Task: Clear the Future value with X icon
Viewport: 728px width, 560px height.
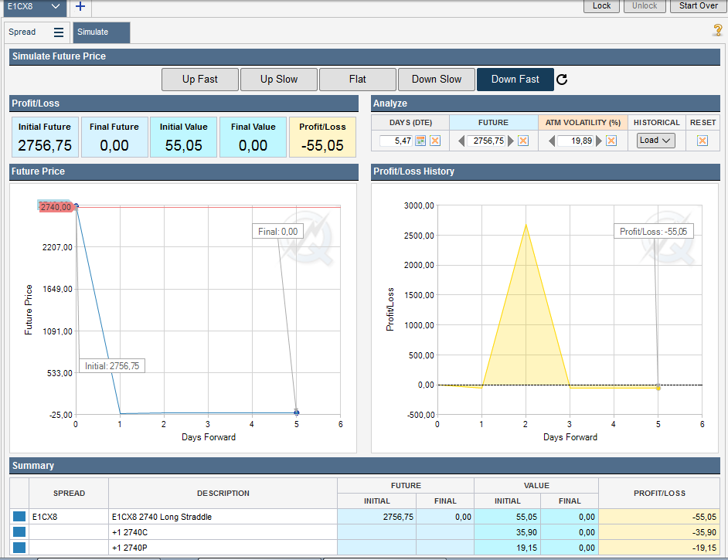Action: click(523, 141)
